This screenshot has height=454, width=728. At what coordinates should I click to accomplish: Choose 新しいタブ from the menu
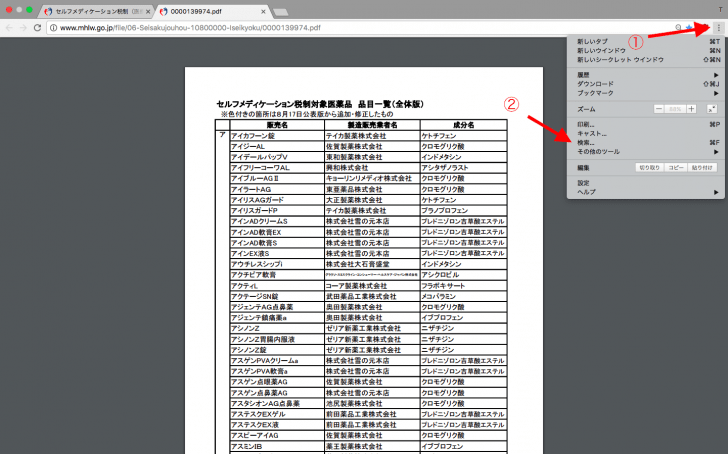645,41
